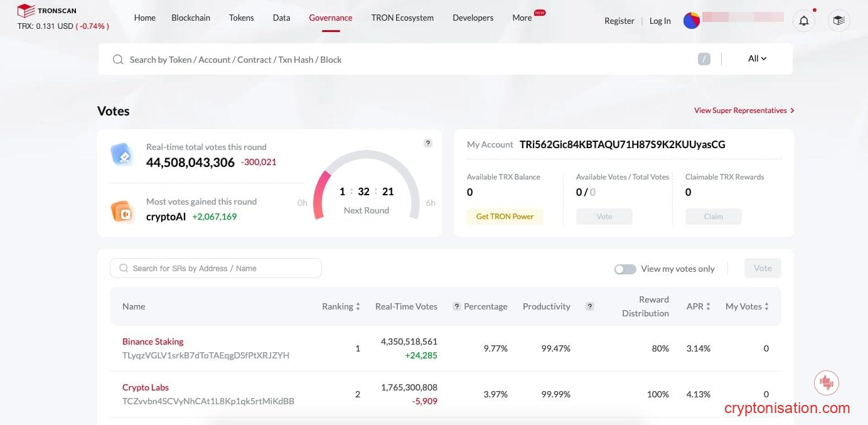Sort table by Ranking column arrows
This screenshot has height=425, width=868.
358,306
